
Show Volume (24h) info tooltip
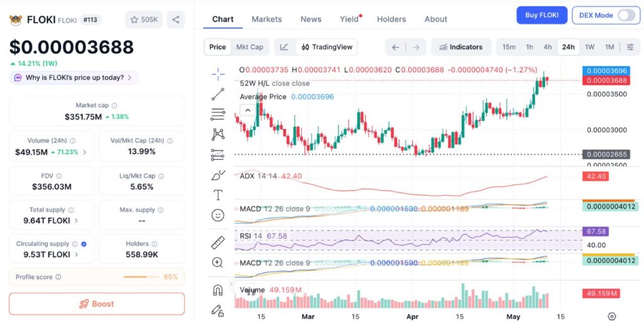(73, 140)
